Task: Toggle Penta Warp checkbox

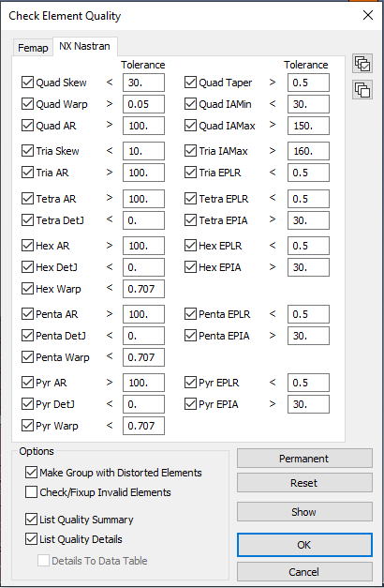Action: pyautogui.click(x=27, y=357)
